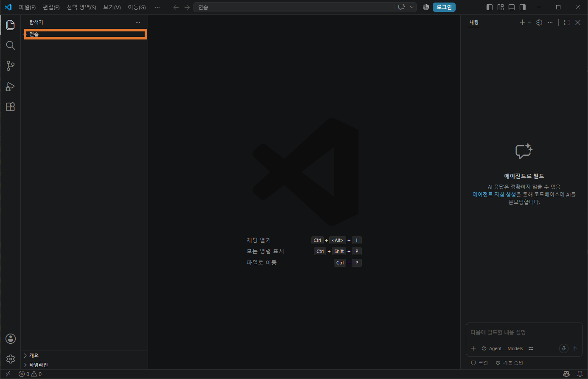Click the microphone icon in chat input

[564, 348]
